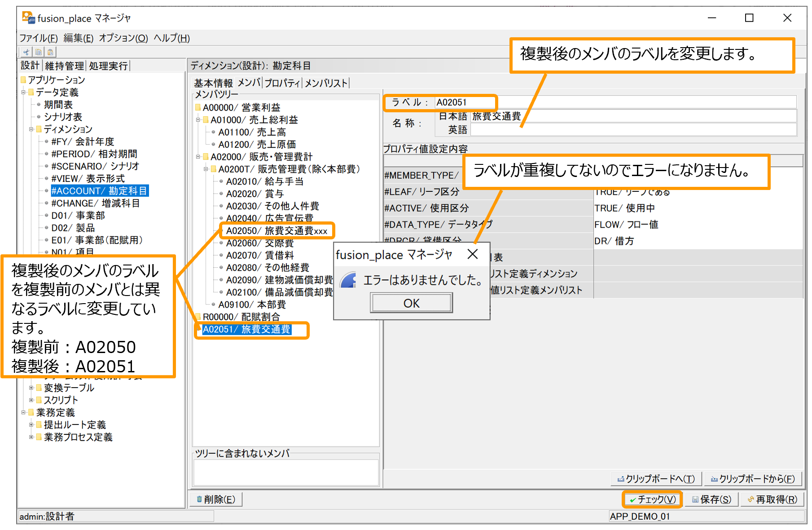Screen dimensions: 812x530
Task: Select member A02051/ 旅費交通費
Action: click(246, 329)
